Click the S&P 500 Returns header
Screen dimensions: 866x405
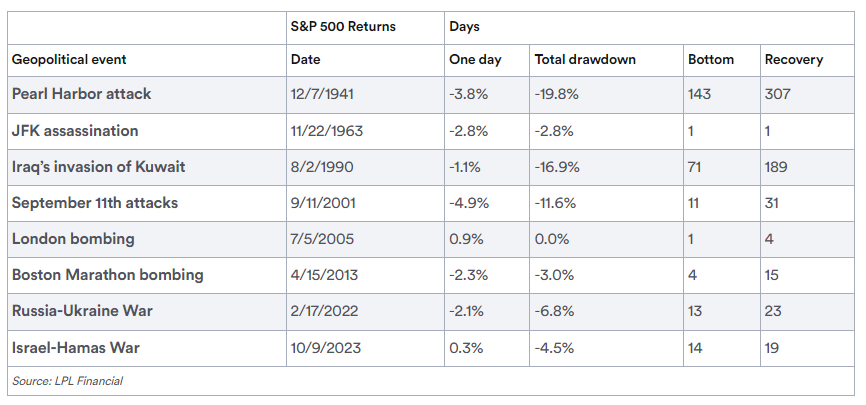pyautogui.click(x=342, y=27)
